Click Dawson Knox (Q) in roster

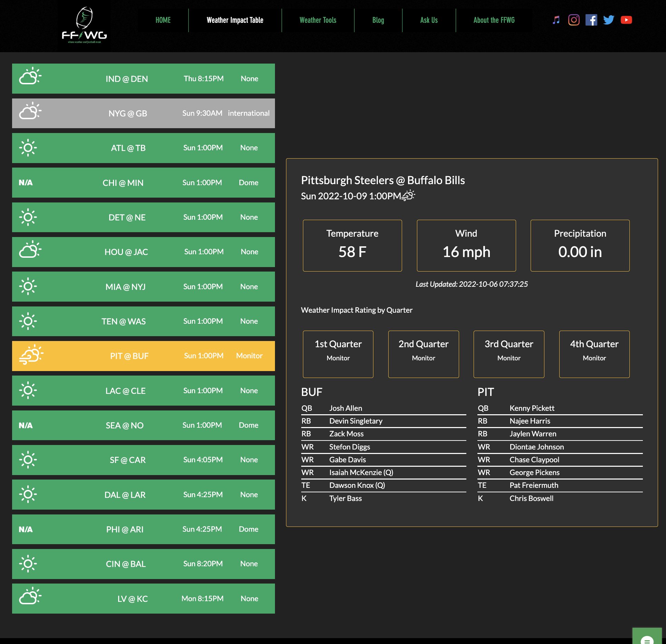tap(357, 485)
